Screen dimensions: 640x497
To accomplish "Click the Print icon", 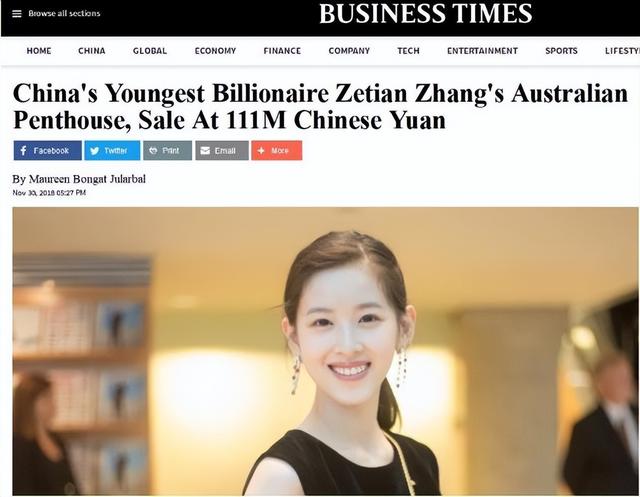I will 153,151.
